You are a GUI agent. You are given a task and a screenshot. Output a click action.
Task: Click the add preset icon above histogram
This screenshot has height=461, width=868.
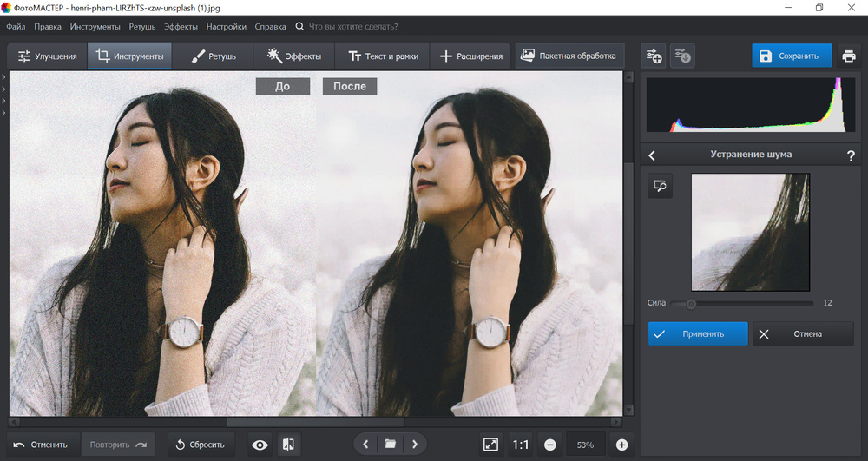tap(654, 56)
